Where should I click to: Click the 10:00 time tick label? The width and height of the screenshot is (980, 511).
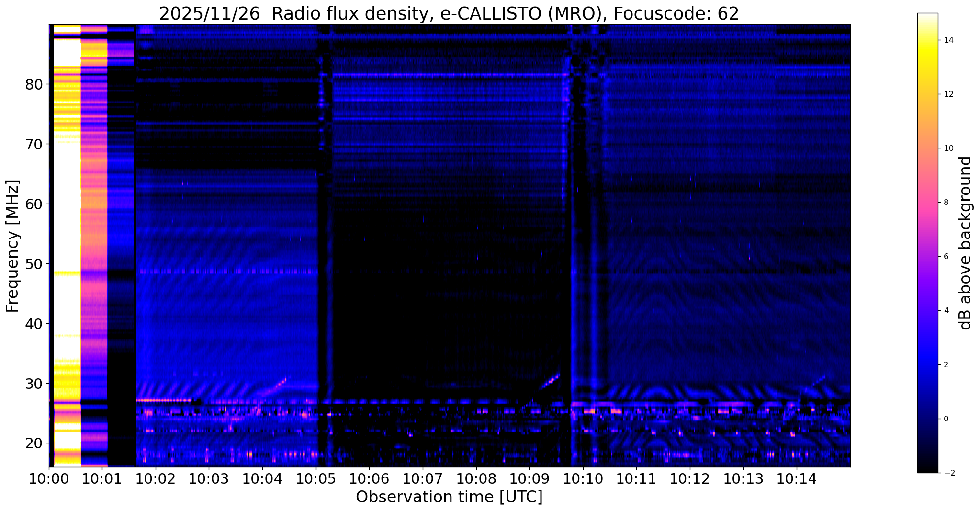49,478
